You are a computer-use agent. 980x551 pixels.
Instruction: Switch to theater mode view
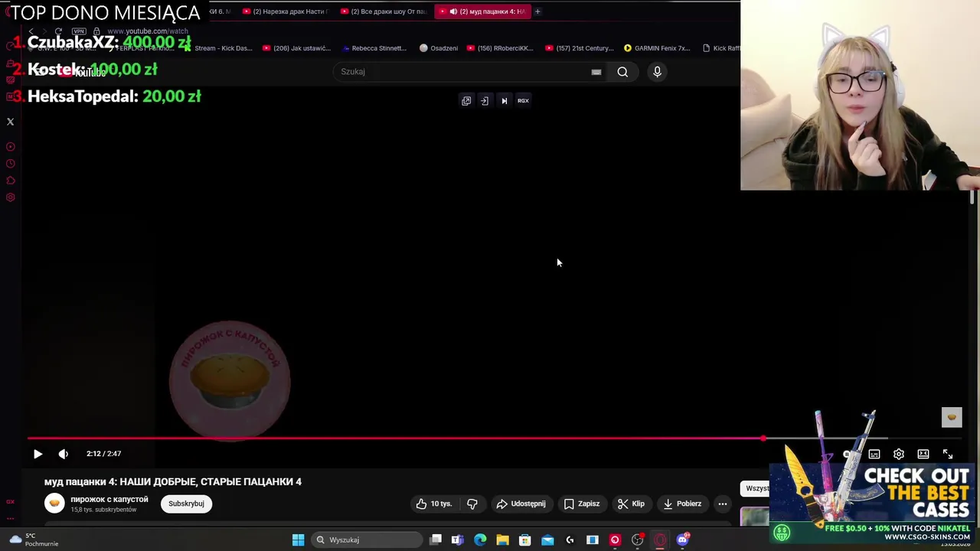click(x=923, y=455)
